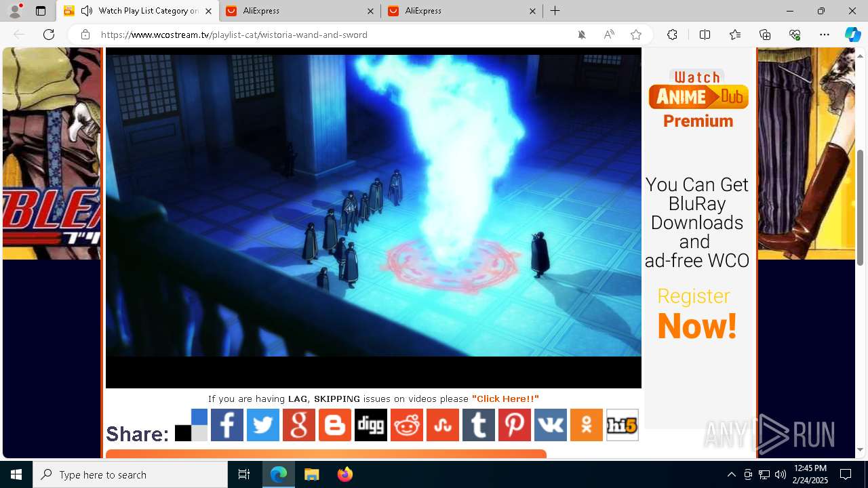Open a new browser tab

point(555,11)
